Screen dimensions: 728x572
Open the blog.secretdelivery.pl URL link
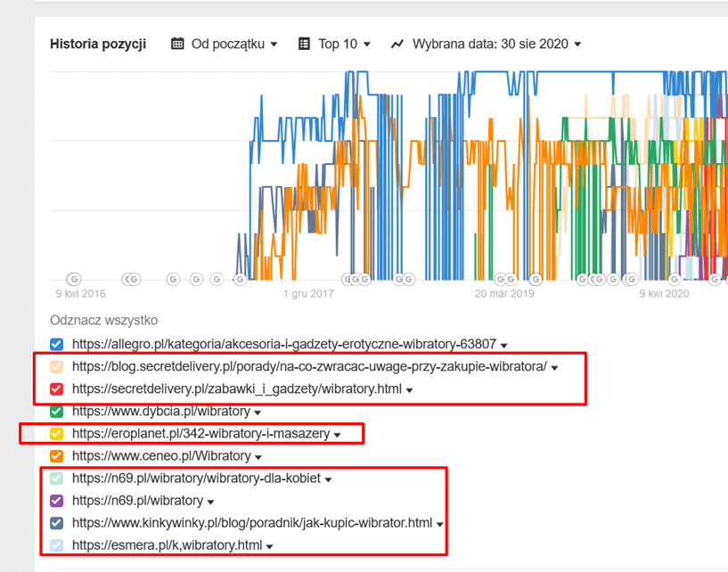309,366
